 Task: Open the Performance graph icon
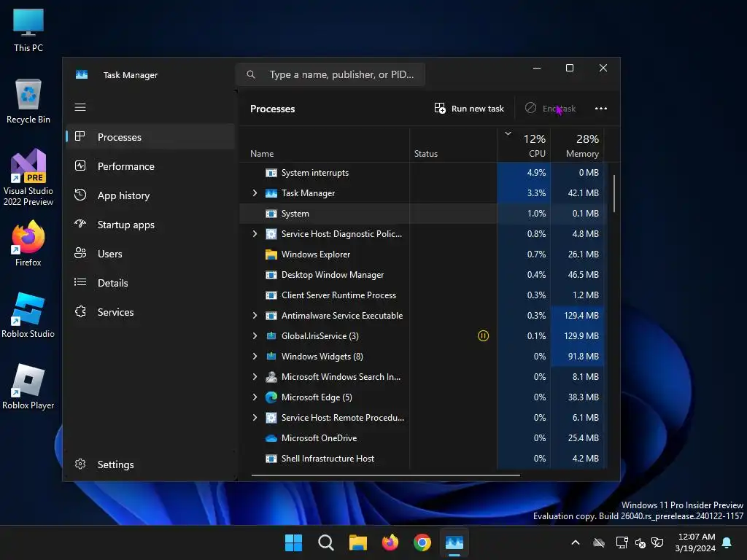click(x=80, y=166)
